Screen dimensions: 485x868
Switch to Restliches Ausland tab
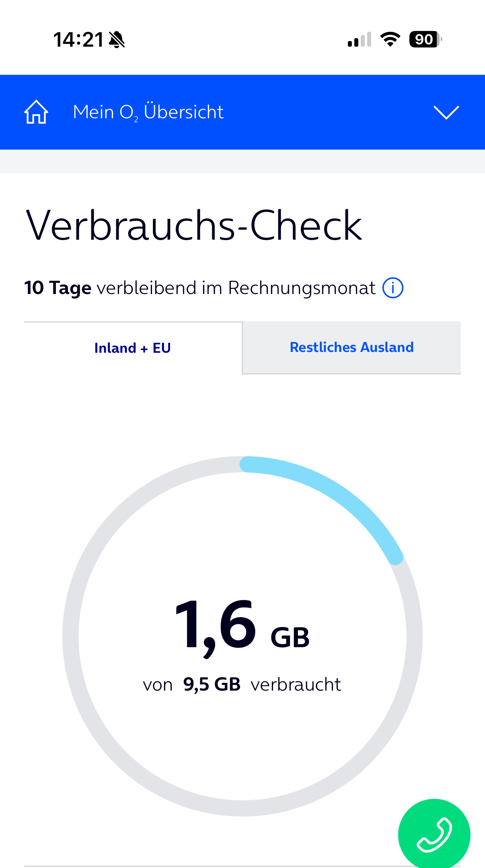(x=351, y=348)
